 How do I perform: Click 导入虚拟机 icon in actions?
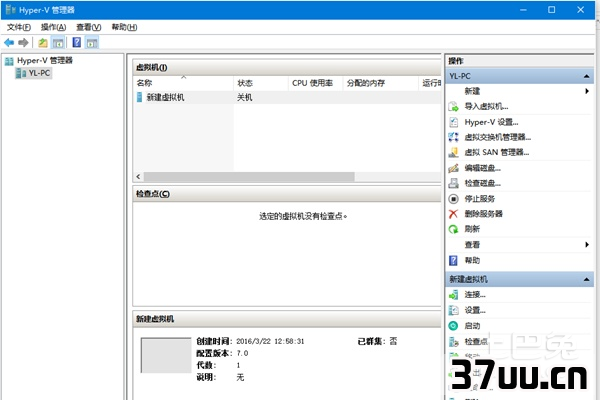[x=453, y=106]
